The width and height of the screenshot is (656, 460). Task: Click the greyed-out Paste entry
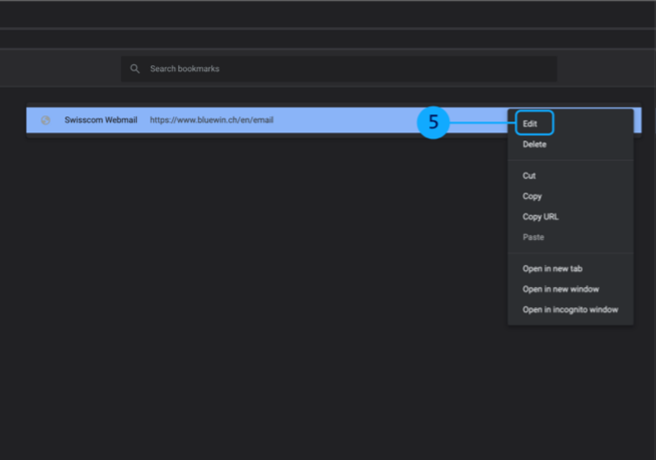pos(533,237)
